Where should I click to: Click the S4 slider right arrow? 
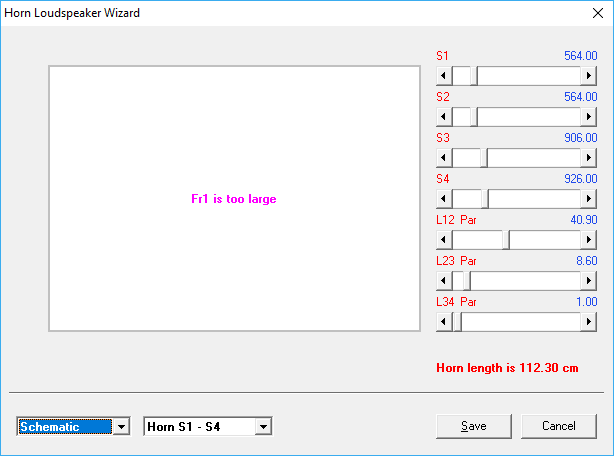589,199
